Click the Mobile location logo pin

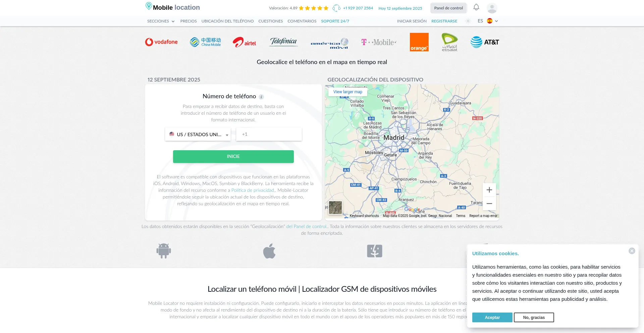149,6
